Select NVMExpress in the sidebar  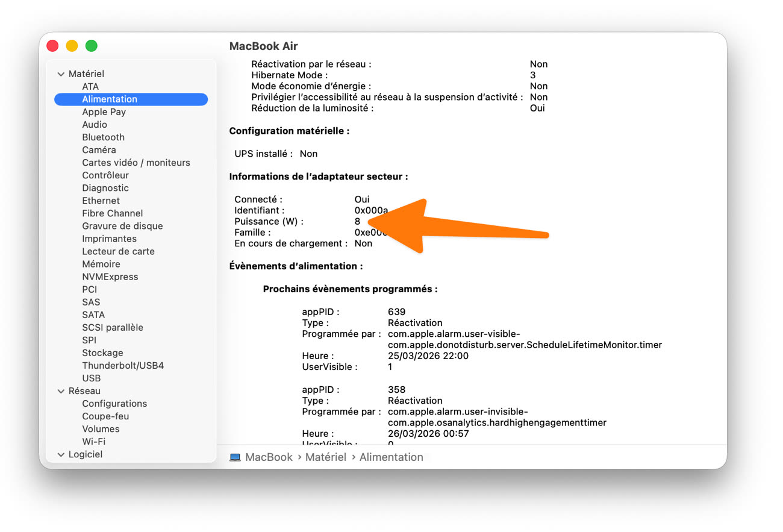pyautogui.click(x=110, y=277)
